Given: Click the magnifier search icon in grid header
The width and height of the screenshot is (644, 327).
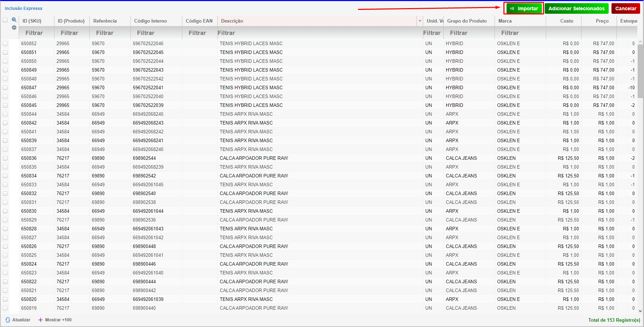Looking at the screenshot, I should tap(14, 20).
